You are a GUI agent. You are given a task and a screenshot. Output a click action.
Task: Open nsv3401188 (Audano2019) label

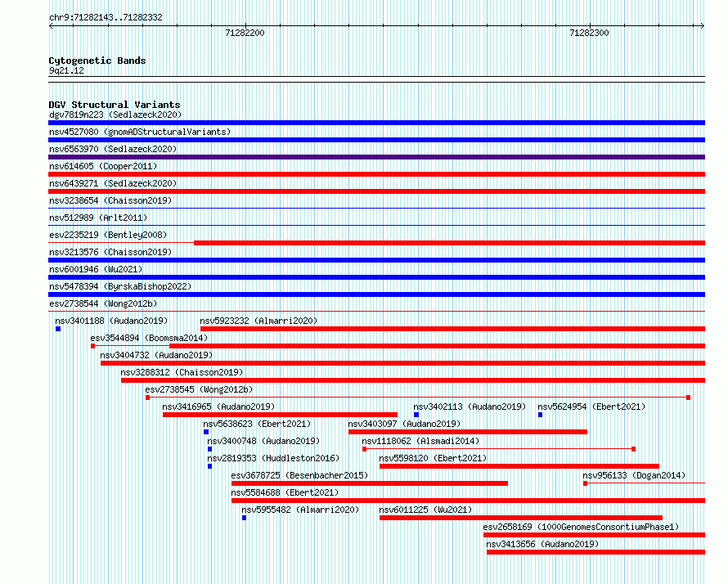[x=111, y=321]
